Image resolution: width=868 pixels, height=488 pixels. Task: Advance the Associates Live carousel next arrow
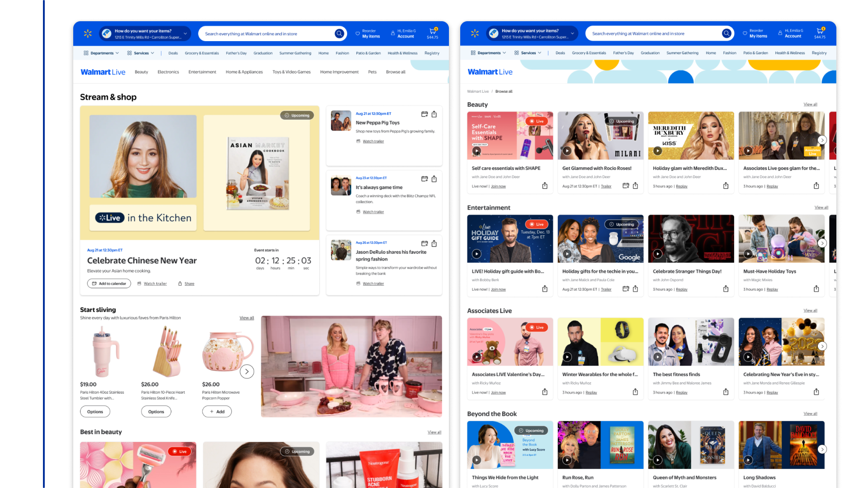tap(822, 346)
